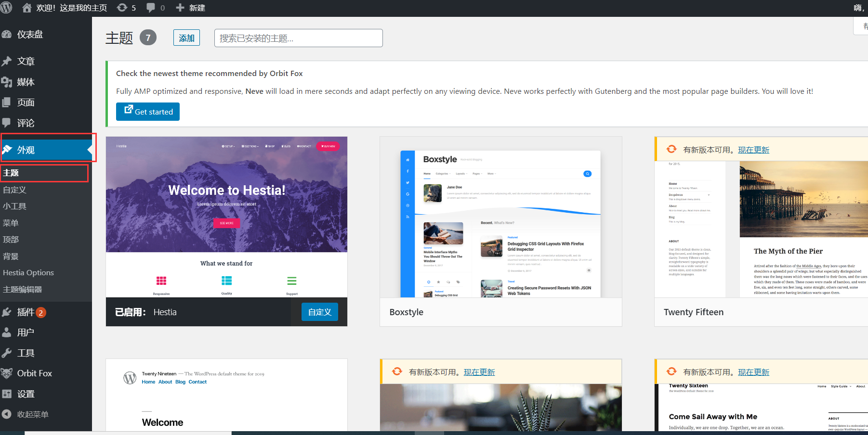Click the Orbit Fox fox icon
Viewport: 868px width, 435px height.
(7, 373)
